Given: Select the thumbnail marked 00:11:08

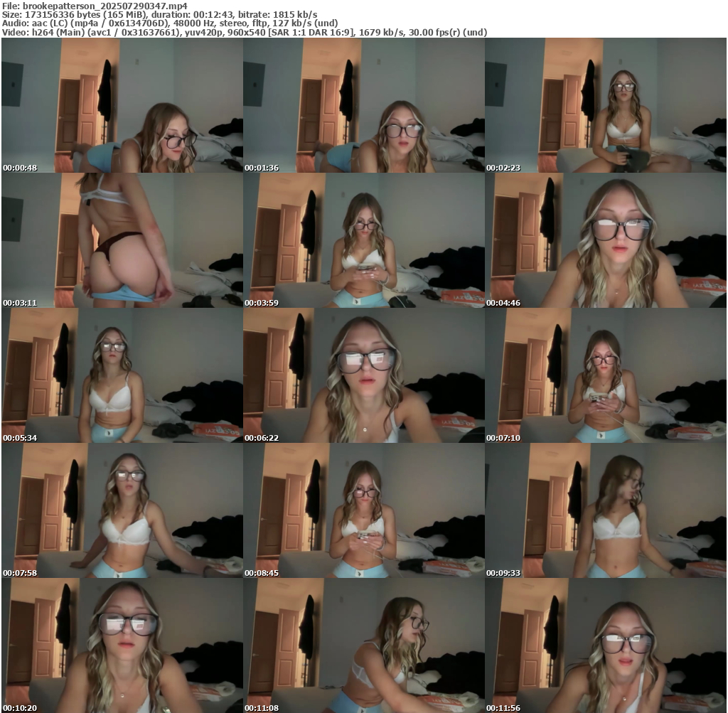Looking at the screenshot, I should [x=364, y=645].
